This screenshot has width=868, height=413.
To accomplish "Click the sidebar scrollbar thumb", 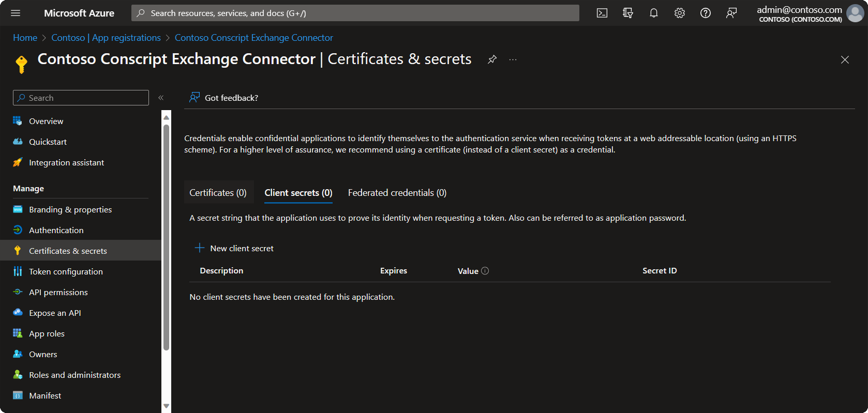I will (166, 238).
